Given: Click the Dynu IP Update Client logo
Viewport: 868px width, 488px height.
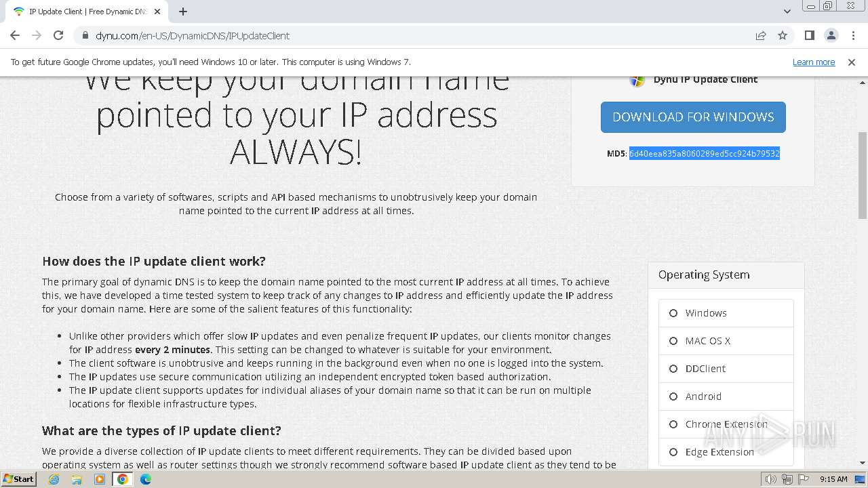Looking at the screenshot, I should pos(637,79).
